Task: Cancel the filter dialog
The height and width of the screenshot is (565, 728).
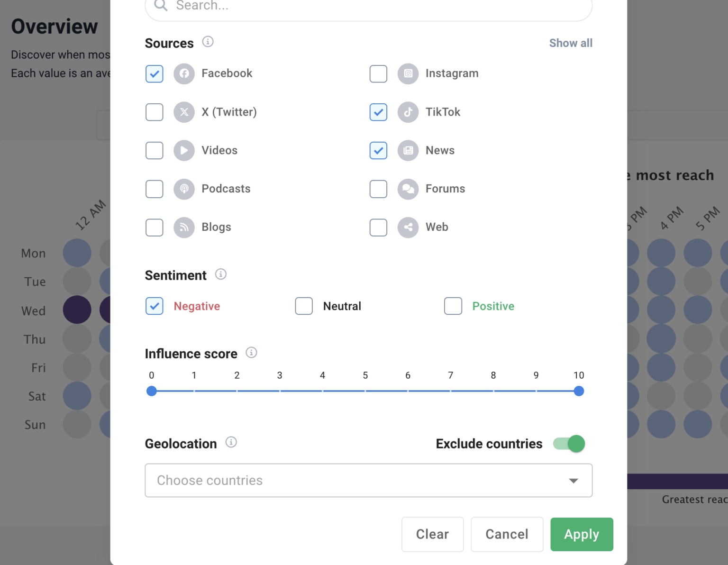Action: [x=507, y=534]
